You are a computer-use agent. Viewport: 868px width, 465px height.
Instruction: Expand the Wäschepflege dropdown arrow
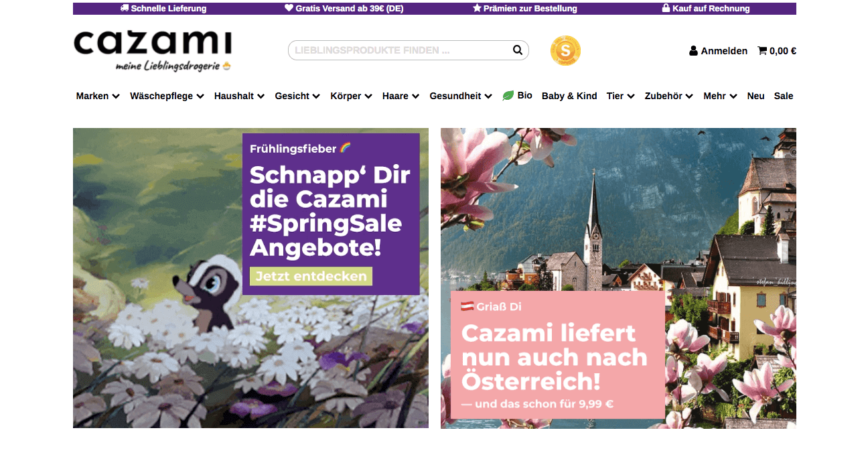pyautogui.click(x=200, y=96)
